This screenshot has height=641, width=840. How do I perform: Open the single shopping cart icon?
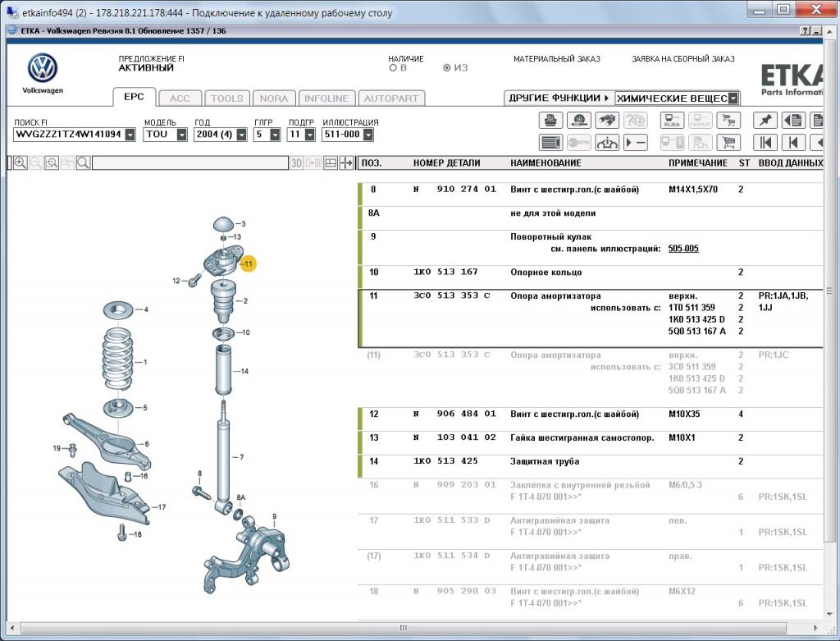[x=728, y=143]
